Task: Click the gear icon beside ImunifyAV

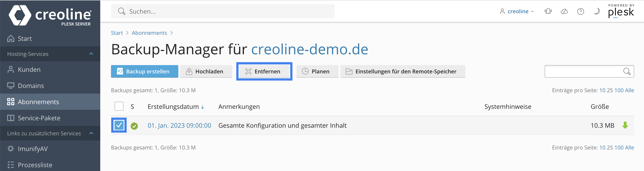Action: click(x=11, y=148)
